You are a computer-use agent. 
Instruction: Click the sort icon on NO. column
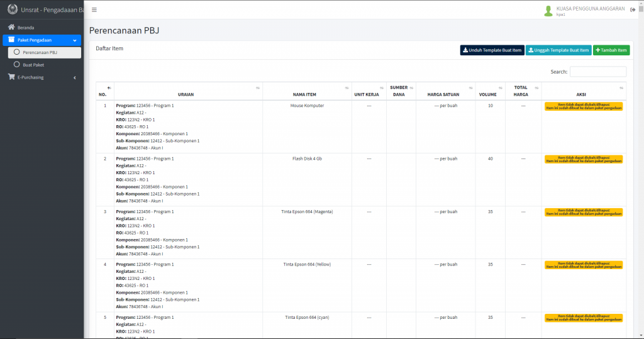pyautogui.click(x=109, y=87)
